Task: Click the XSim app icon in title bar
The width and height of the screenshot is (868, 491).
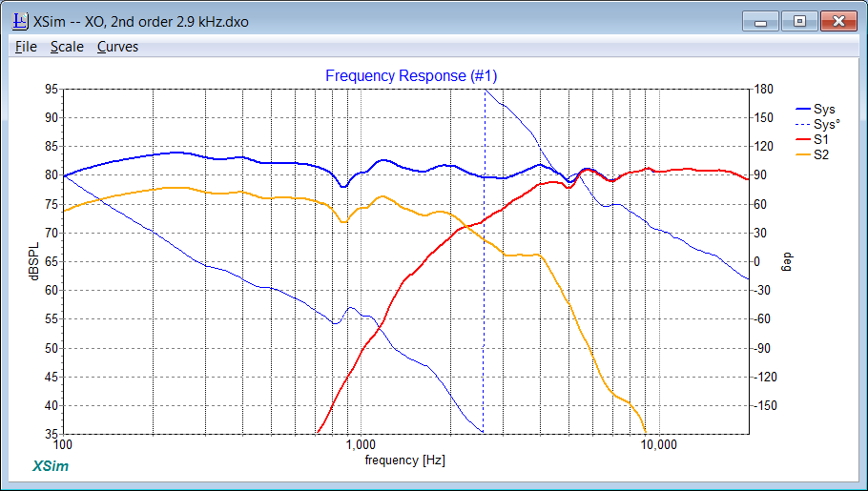Action: 20,22
